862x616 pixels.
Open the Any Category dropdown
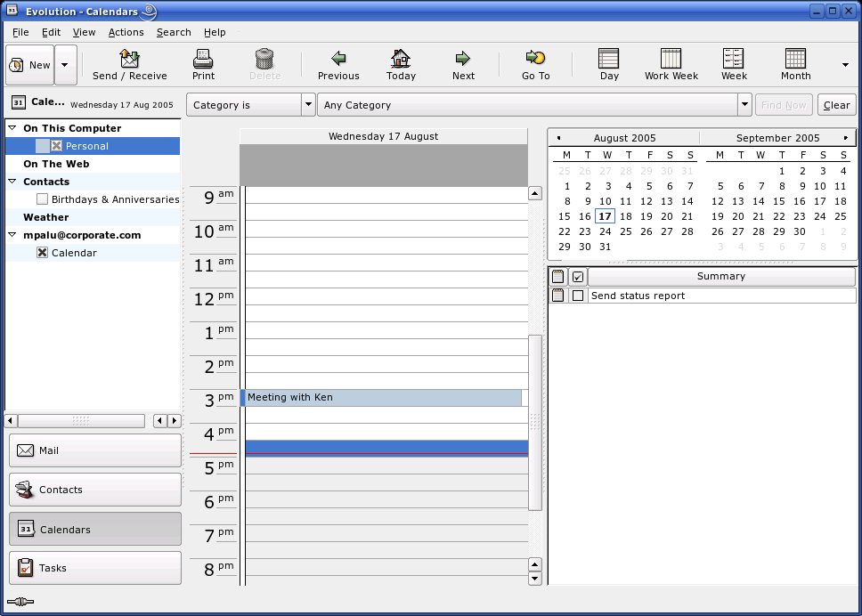pyautogui.click(x=744, y=104)
